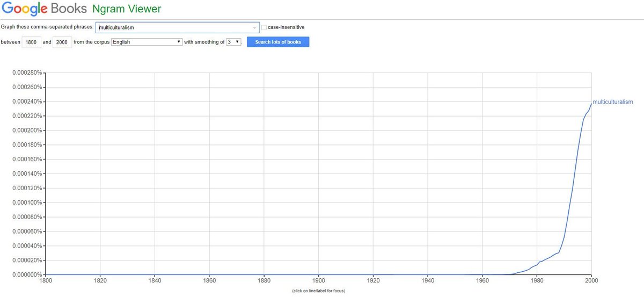The image size is (644, 304).
Task: Click the phrases input field containing multiculturalism
Action: (x=174, y=27)
